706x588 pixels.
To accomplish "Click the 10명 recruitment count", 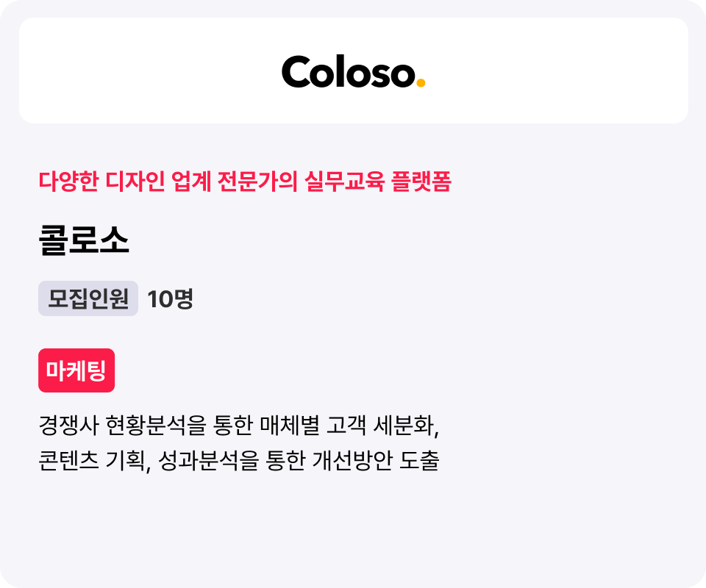I will (x=170, y=298).
